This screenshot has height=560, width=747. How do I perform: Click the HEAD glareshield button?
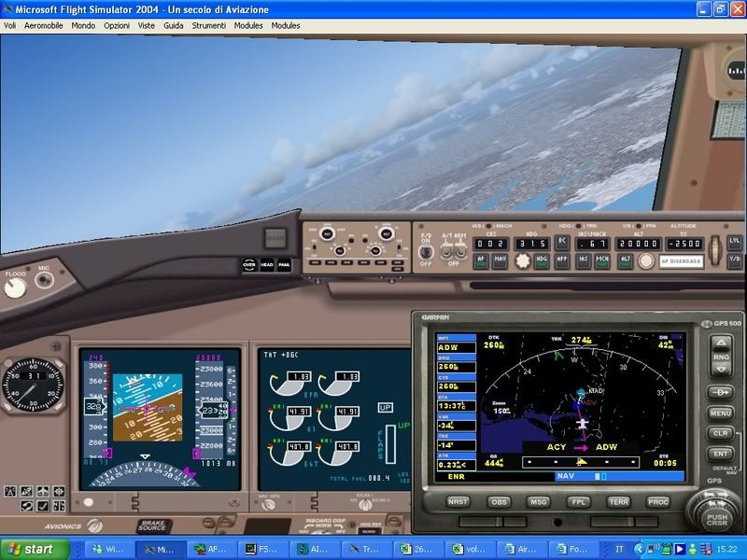(267, 265)
